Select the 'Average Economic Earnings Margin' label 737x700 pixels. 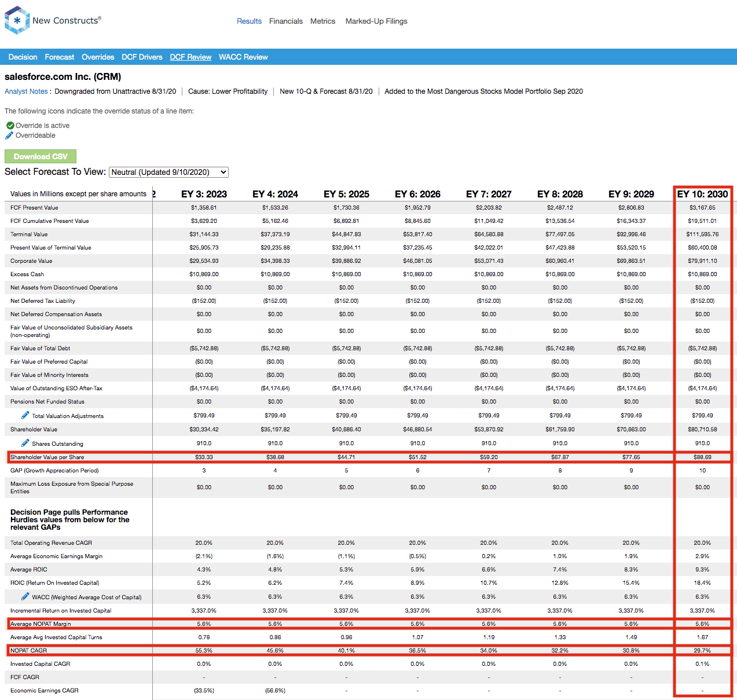tap(56, 556)
